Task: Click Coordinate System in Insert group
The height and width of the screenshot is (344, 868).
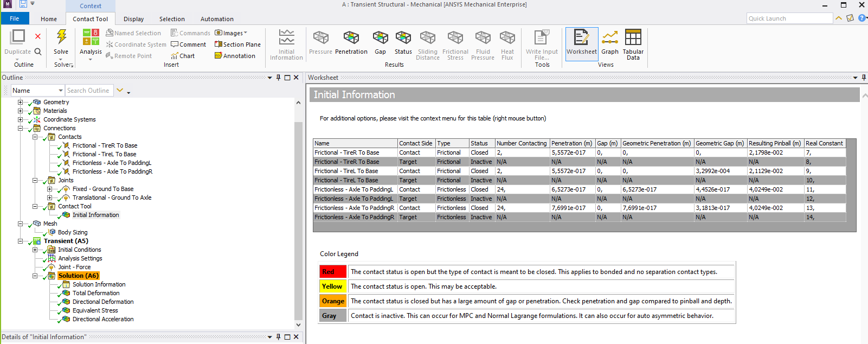Action: [136, 44]
